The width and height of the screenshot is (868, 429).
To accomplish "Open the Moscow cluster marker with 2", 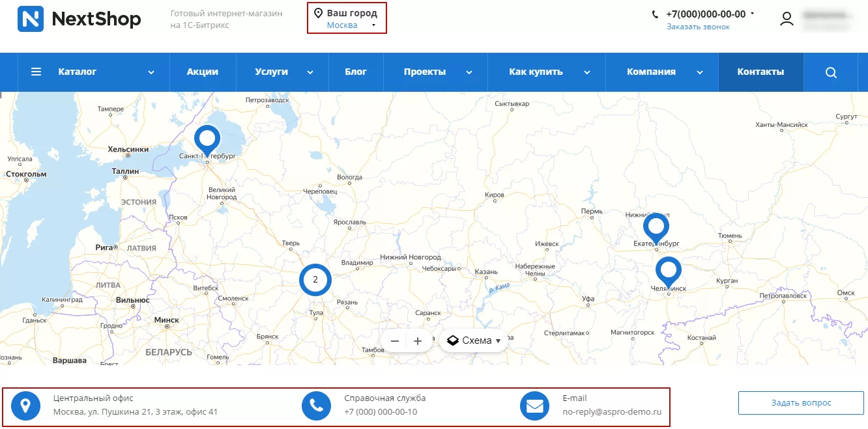I will coord(315,279).
